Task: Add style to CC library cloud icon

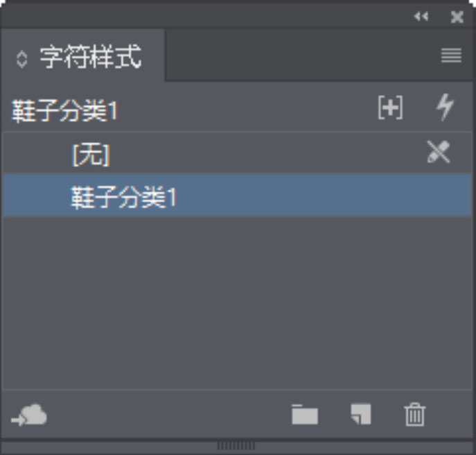Action: click(29, 415)
